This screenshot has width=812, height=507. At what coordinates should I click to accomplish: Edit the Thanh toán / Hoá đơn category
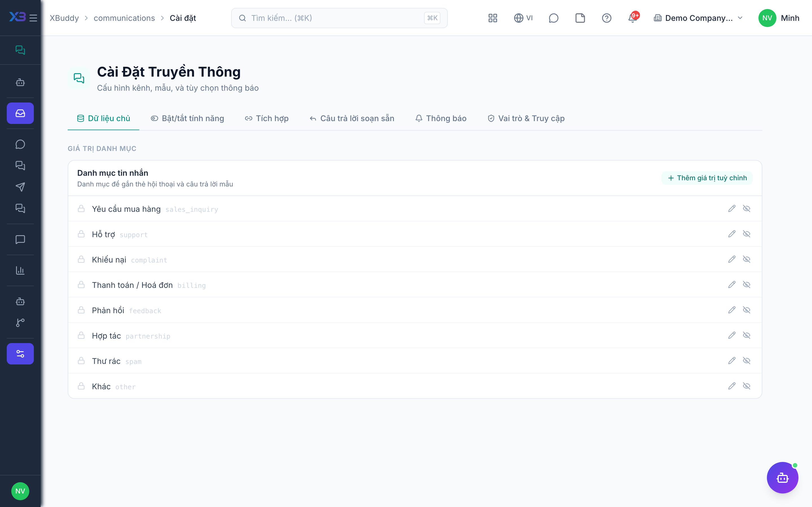pyautogui.click(x=732, y=285)
